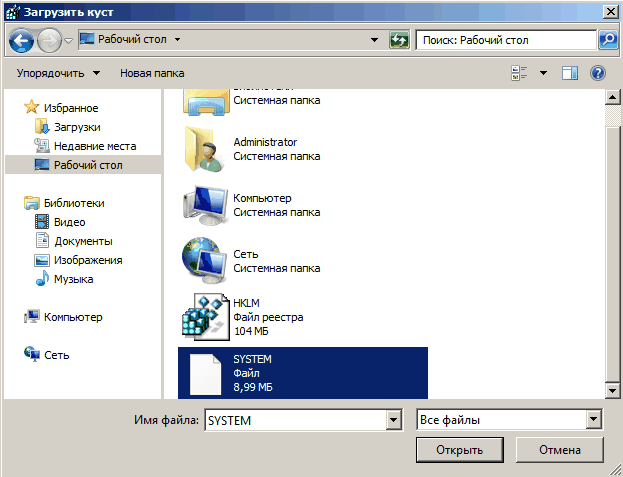Click the vertical scrollbar thumb

(x=612, y=254)
